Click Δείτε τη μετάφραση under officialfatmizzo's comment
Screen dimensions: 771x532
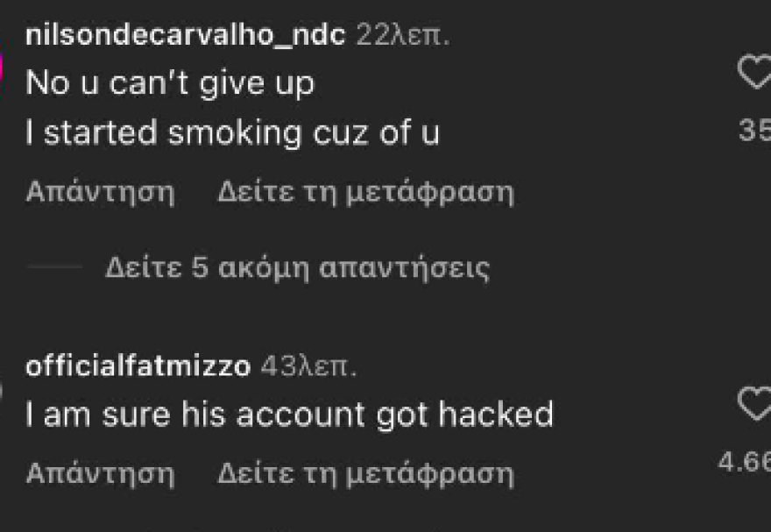(x=366, y=474)
